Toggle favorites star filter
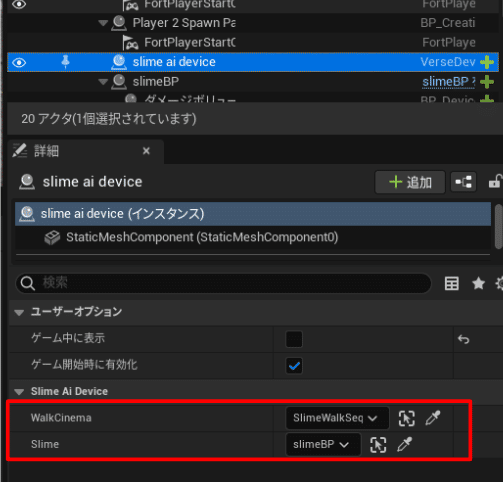The height and width of the screenshot is (482, 503). (x=478, y=284)
